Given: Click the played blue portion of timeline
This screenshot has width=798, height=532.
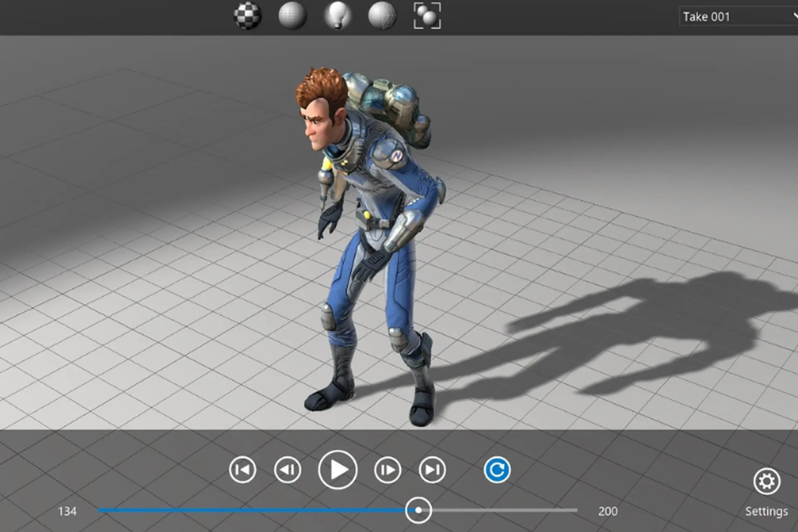Looking at the screenshot, I should click(x=251, y=510).
